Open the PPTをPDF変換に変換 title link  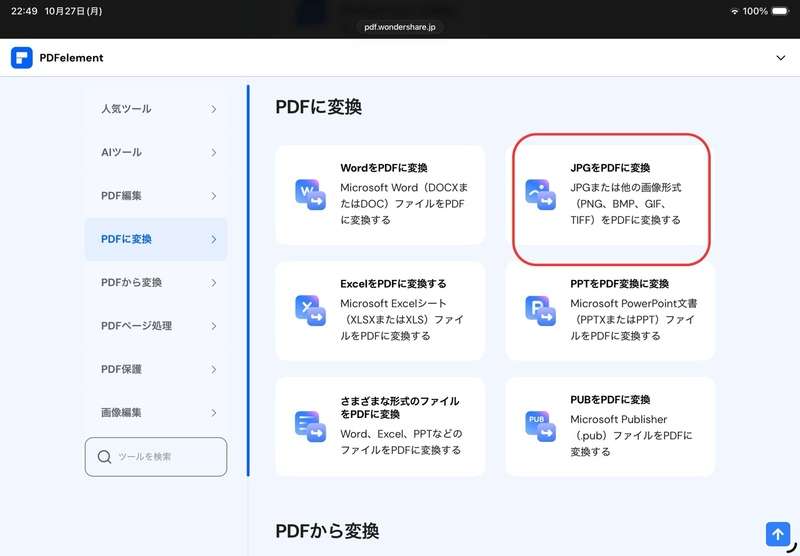(x=619, y=284)
